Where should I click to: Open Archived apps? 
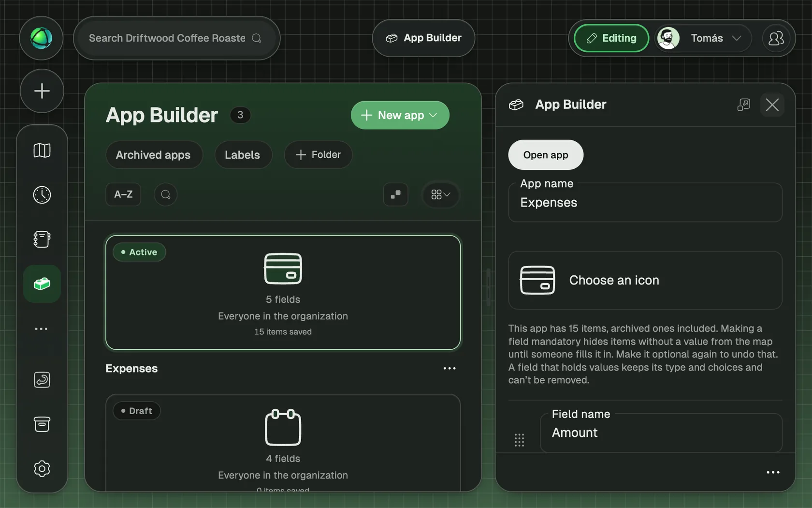point(154,155)
